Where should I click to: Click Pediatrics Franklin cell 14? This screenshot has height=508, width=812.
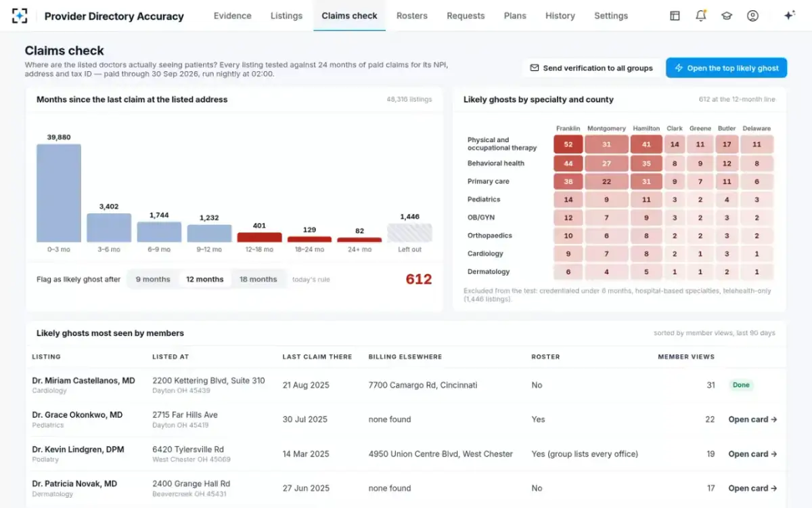pyautogui.click(x=568, y=200)
